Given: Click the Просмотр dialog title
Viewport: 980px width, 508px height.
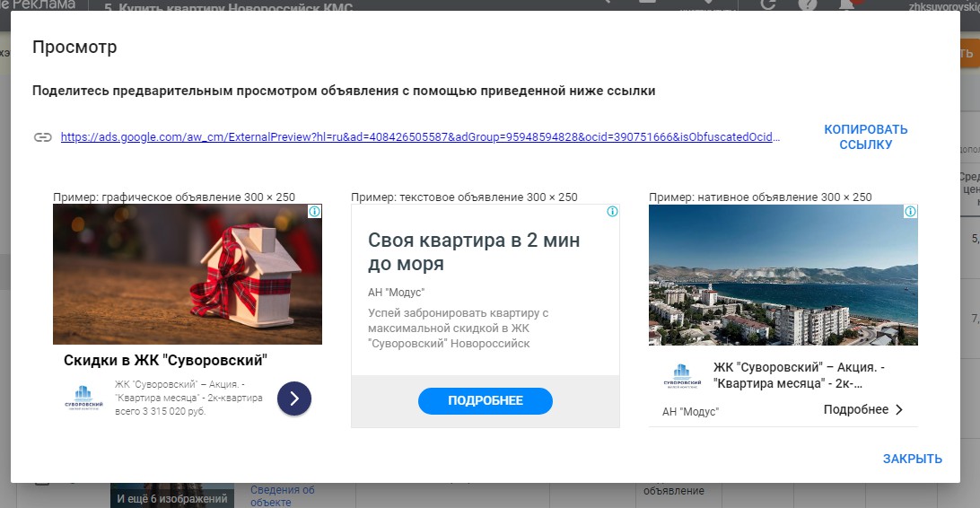Looking at the screenshot, I should (74, 47).
